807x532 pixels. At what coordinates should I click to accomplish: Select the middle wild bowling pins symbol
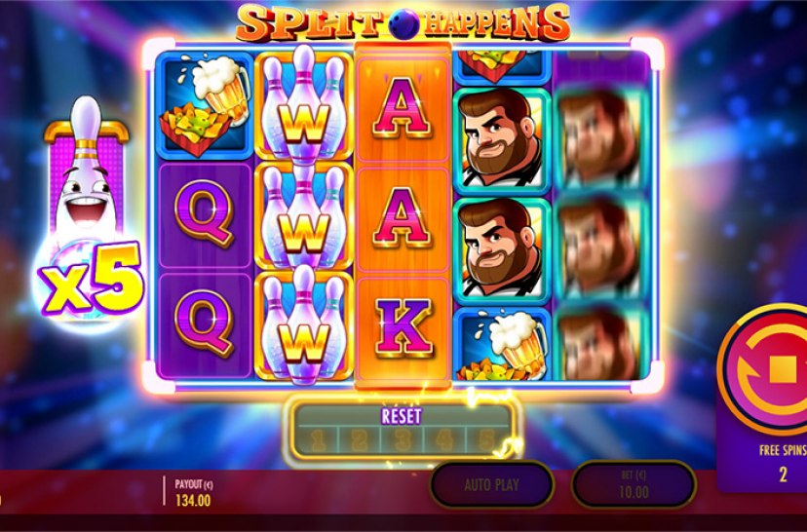304,216
